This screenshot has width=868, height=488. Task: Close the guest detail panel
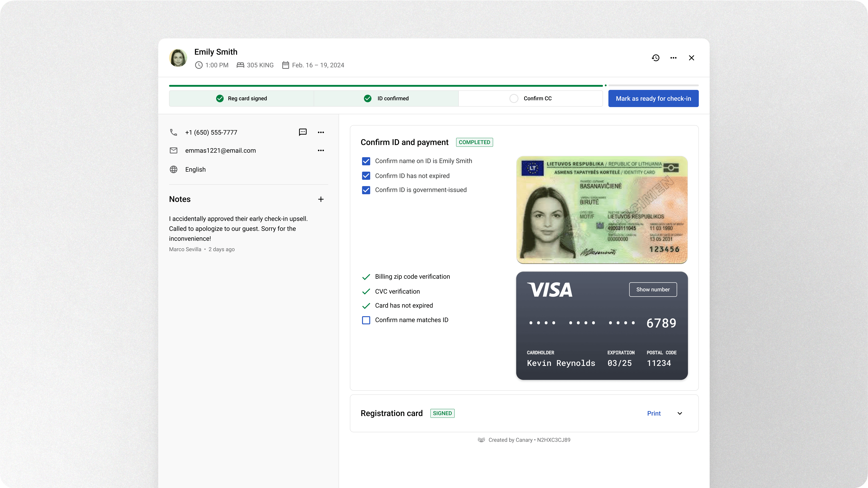[691, 58]
